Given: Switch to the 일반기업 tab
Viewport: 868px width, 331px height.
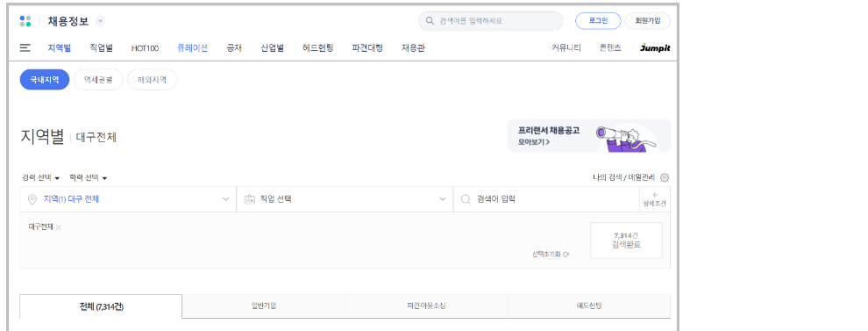Looking at the screenshot, I should [x=264, y=306].
